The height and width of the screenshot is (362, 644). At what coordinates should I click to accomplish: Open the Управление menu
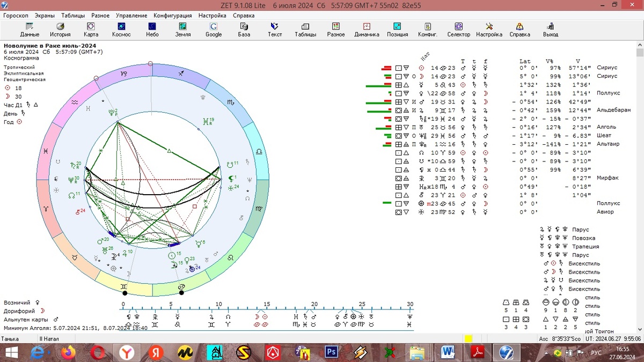[x=131, y=16]
